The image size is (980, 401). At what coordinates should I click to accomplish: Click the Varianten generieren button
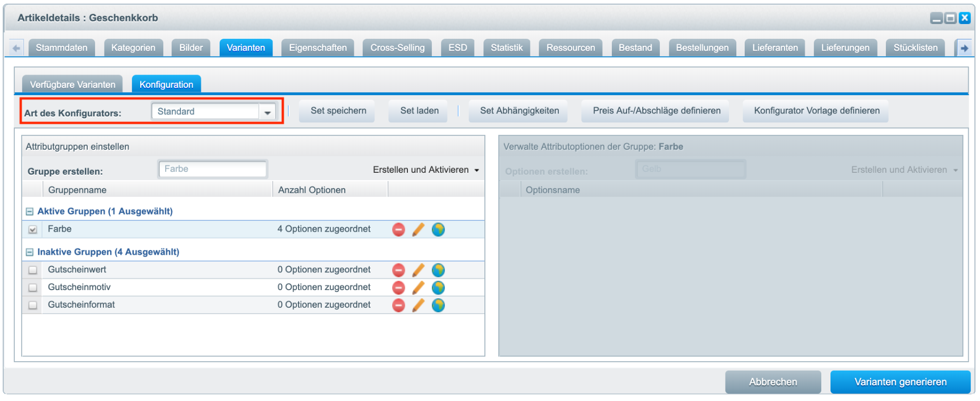[x=900, y=382]
